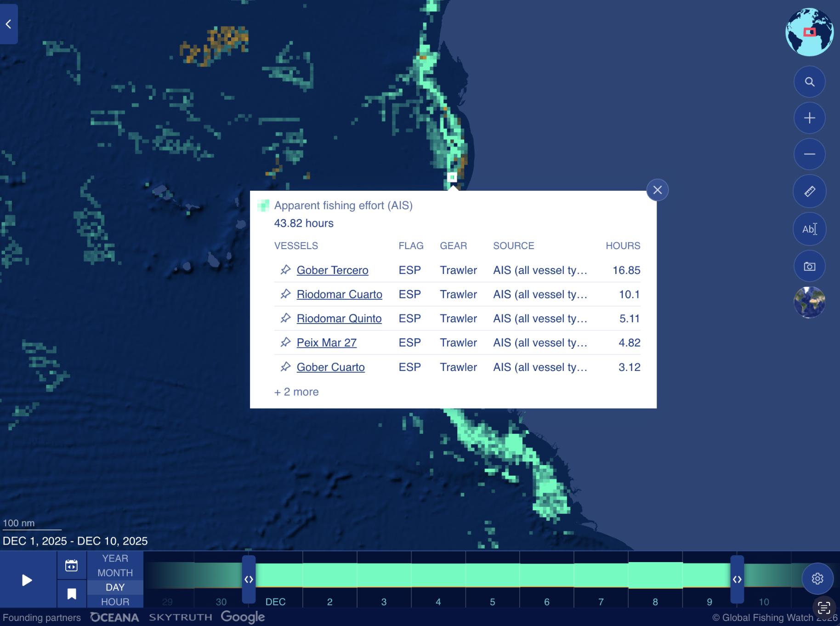Take a map screenshot with camera icon
Screen dimensions: 840x626
[x=809, y=266]
